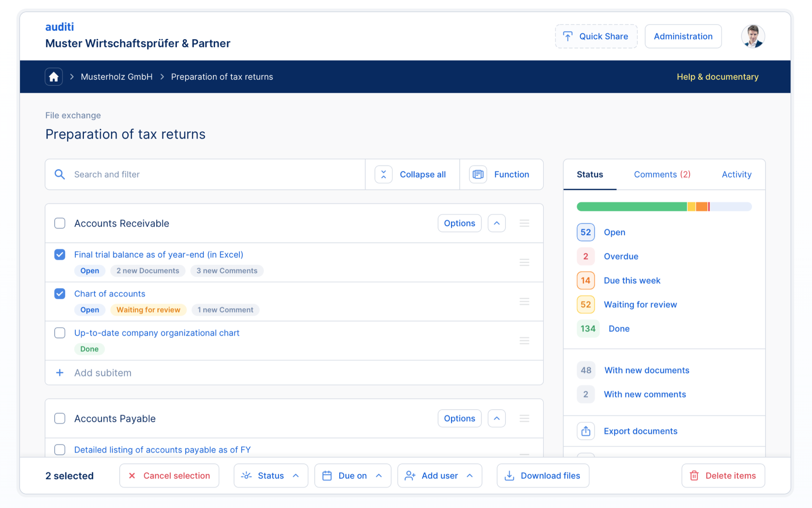Click the Export documents share icon
The width and height of the screenshot is (812, 508).
pos(585,431)
